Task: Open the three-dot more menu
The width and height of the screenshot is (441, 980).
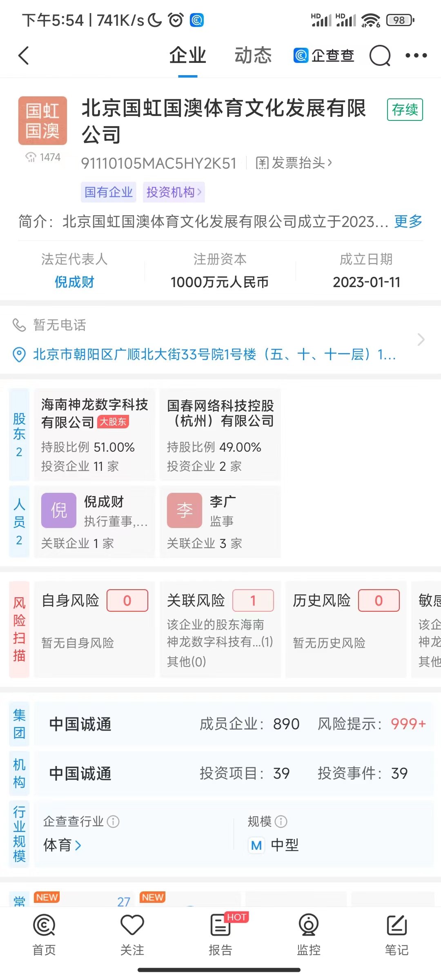Action: [416, 56]
